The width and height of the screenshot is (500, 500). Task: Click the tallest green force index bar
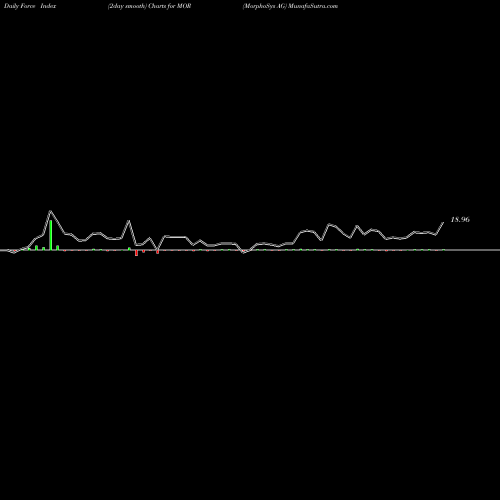(51, 235)
